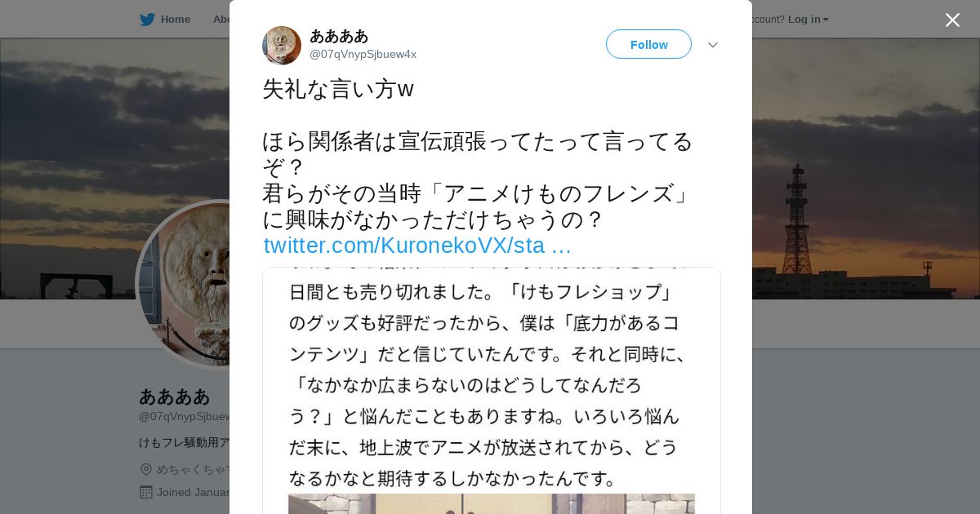Follow the ああああ account
980x514 pixels.
click(648, 44)
